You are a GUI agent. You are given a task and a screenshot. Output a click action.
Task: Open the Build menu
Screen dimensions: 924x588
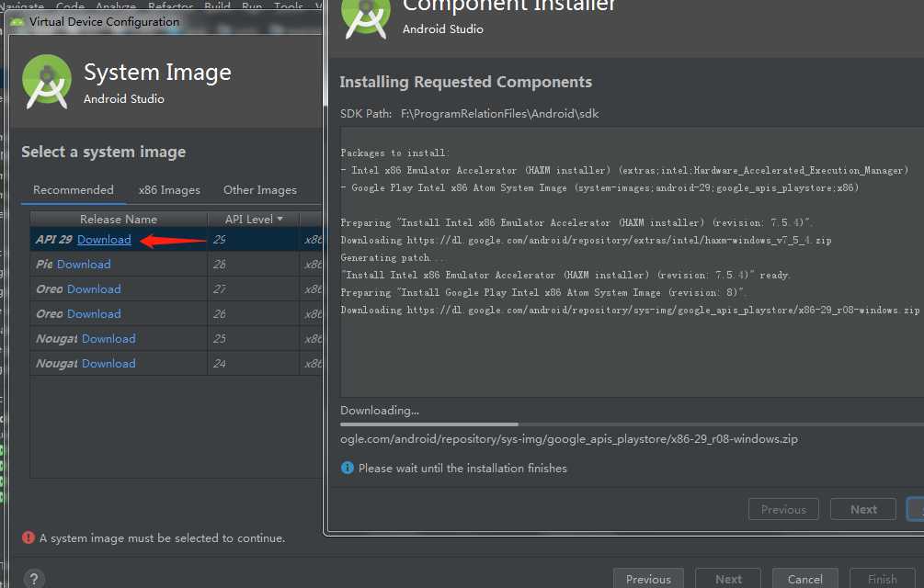[217, 6]
